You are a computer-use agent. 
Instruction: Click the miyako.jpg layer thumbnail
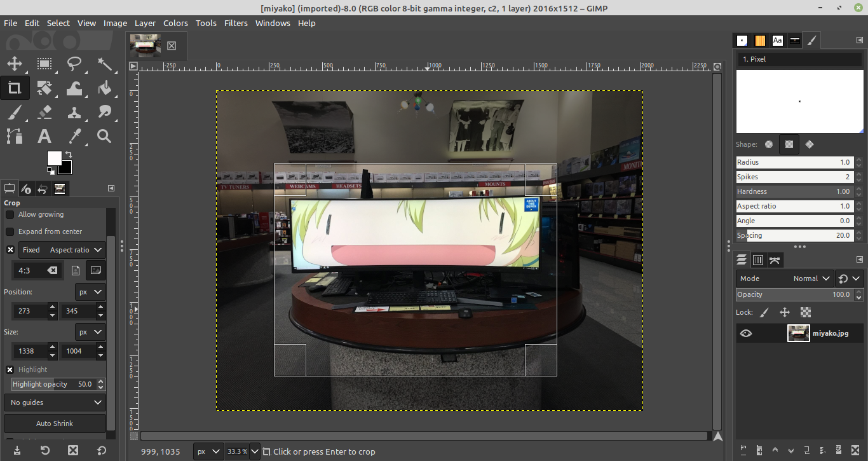pyautogui.click(x=799, y=333)
